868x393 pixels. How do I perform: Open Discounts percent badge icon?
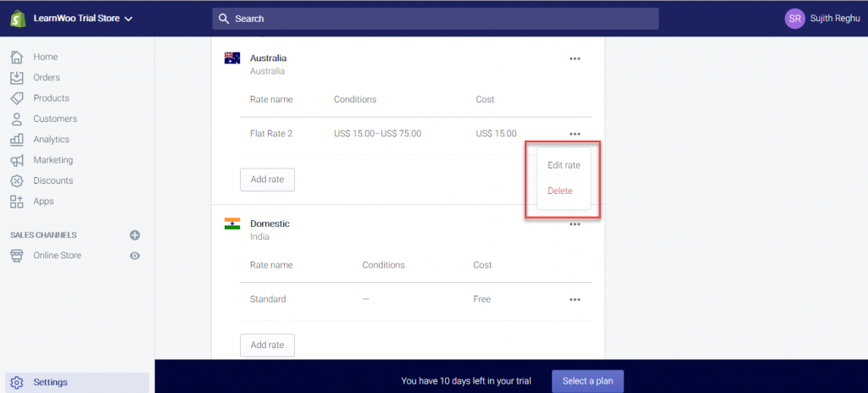(x=17, y=180)
